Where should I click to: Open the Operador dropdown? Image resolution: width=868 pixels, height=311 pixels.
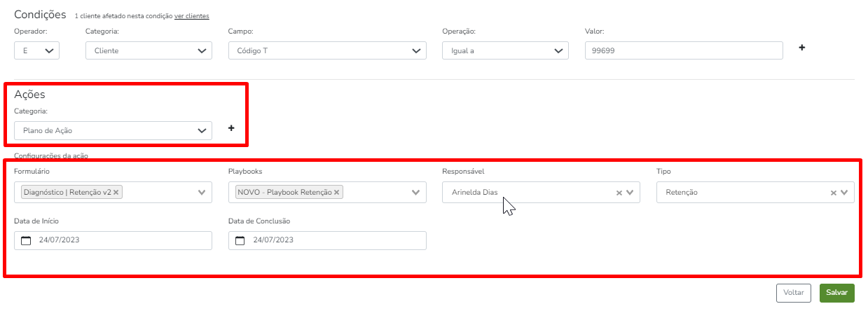click(x=37, y=51)
